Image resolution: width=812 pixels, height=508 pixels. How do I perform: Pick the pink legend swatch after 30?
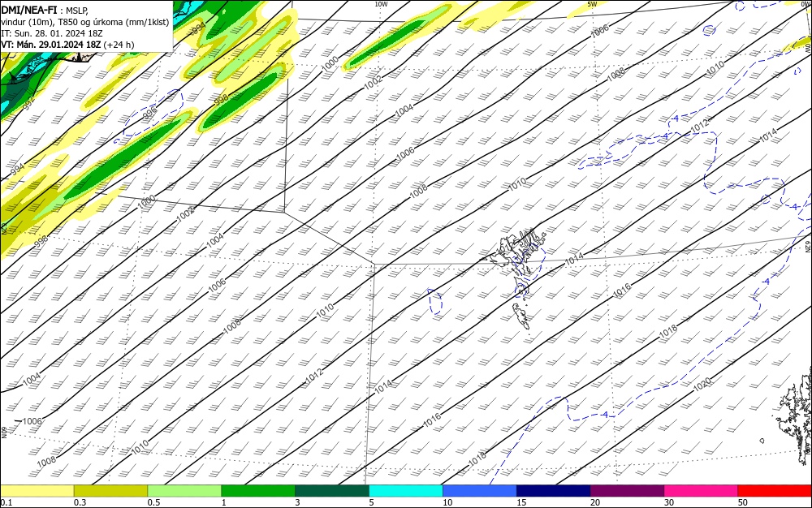pyautogui.click(x=701, y=491)
